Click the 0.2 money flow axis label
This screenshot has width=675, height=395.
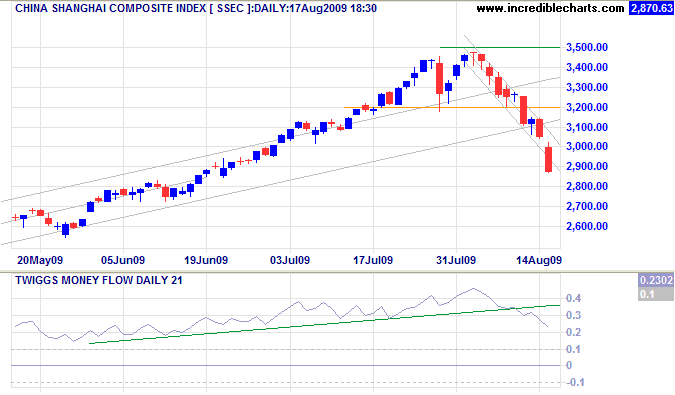(574, 332)
